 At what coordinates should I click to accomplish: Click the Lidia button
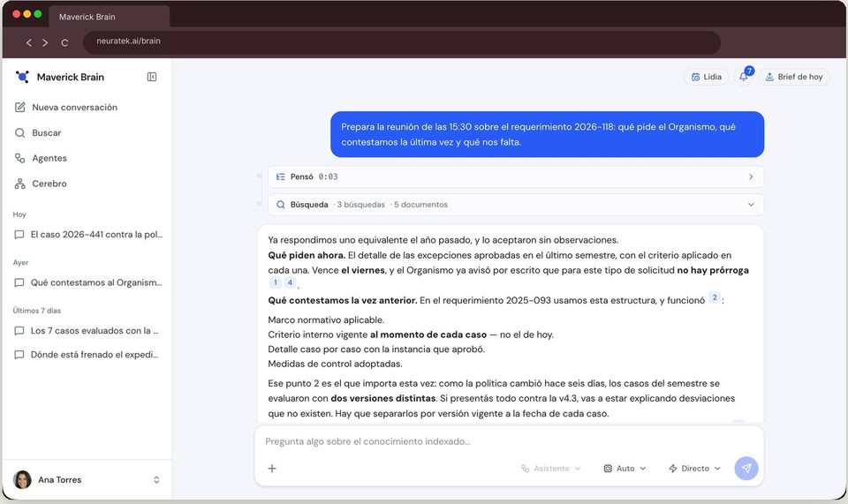707,77
